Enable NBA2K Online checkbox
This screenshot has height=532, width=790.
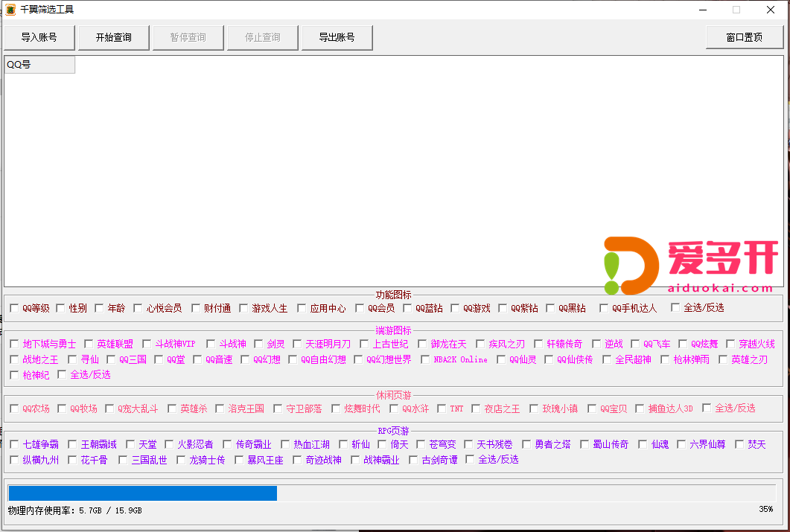(425, 359)
